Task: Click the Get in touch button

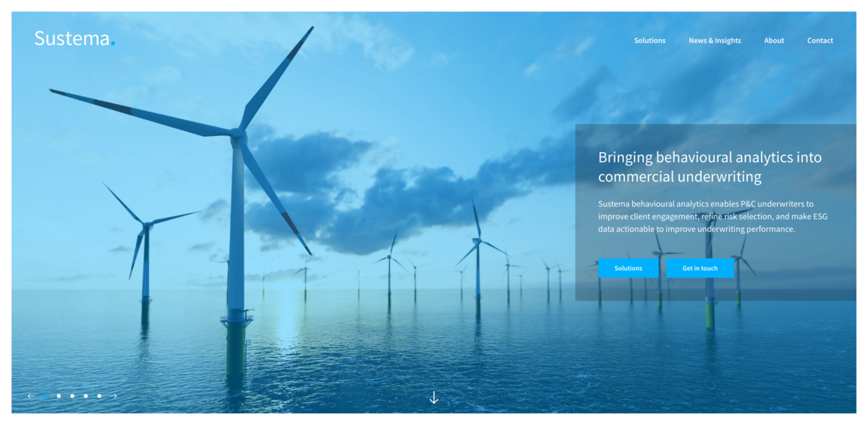Action: (x=700, y=269)
